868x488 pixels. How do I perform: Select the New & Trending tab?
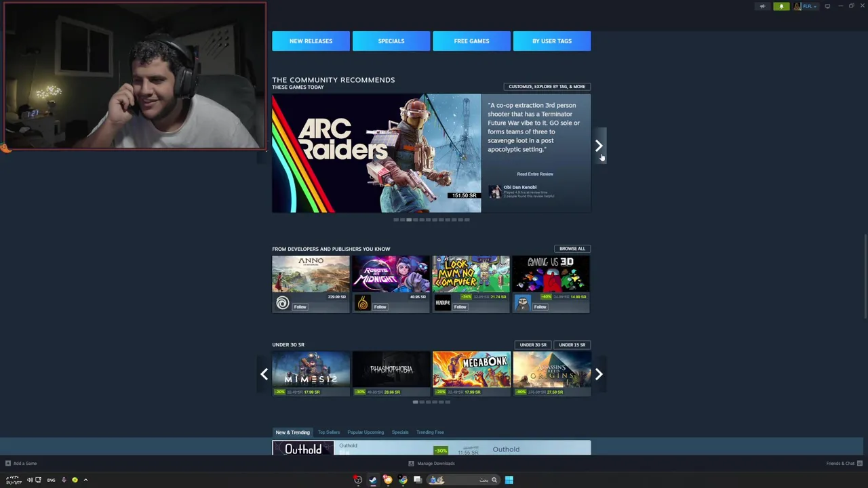coord(292,432)
